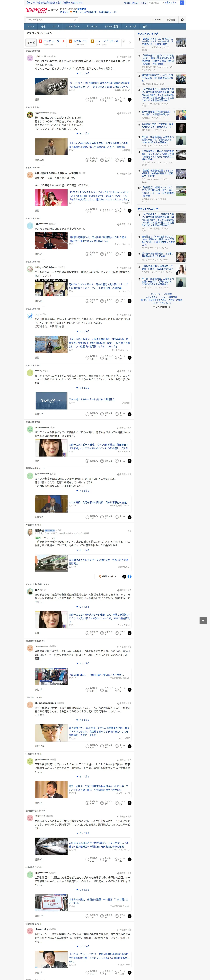Share iob's comment on X
Screen dimensions: 210x980
click(x=129, y=254)
